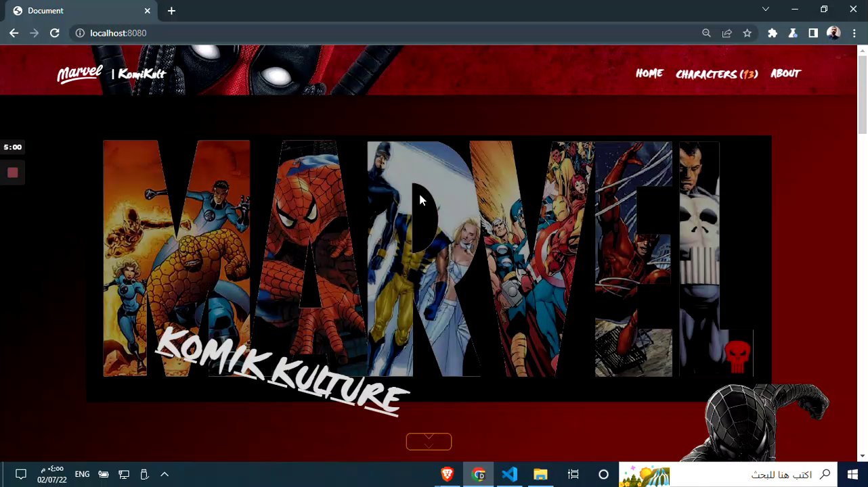Switch to Google Chrome on the taskbar
This screenshot has width=868, height=487.
(479, 475)
